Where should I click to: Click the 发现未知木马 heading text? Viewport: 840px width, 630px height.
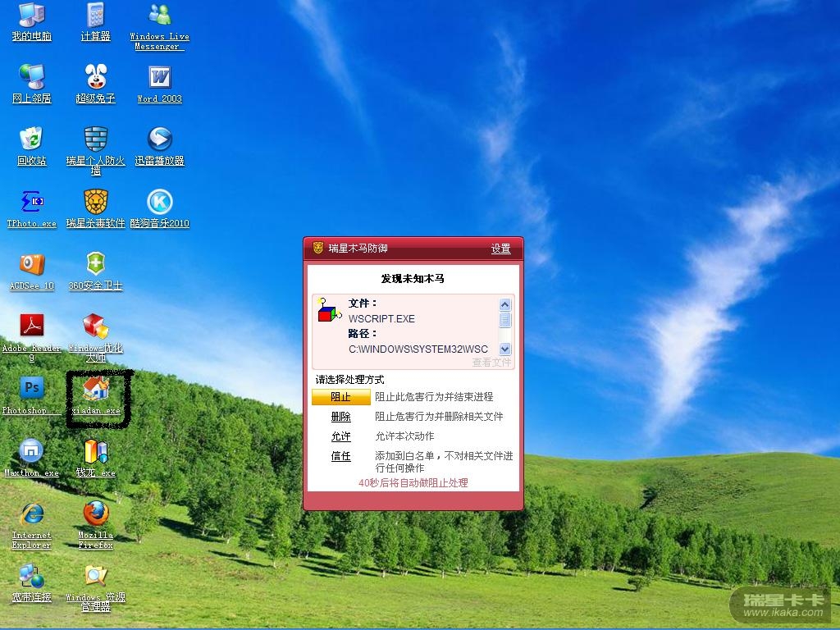[413, 279]
